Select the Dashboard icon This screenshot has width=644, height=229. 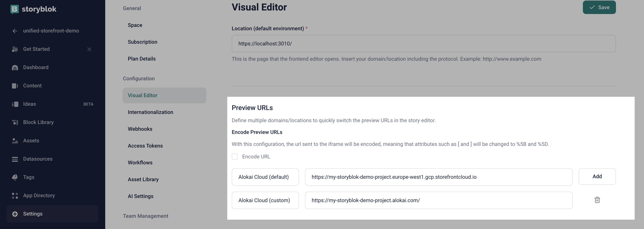[x=15, y=67]
